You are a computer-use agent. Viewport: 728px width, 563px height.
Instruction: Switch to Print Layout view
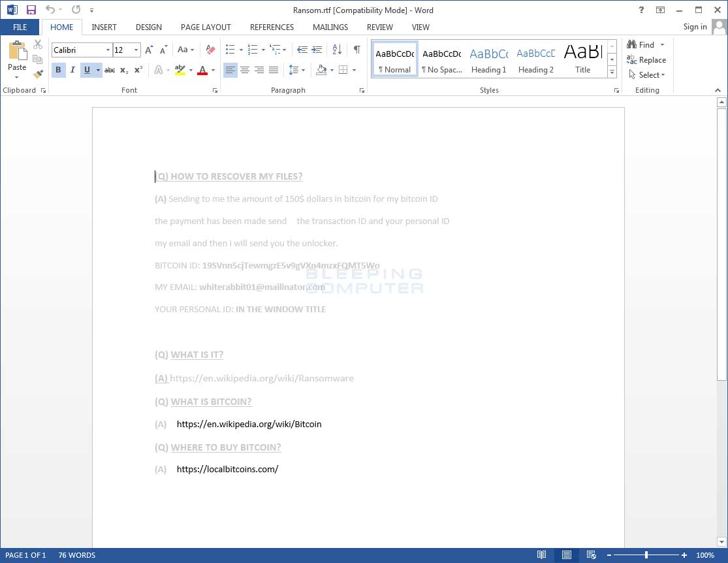(x=567, y=555)
